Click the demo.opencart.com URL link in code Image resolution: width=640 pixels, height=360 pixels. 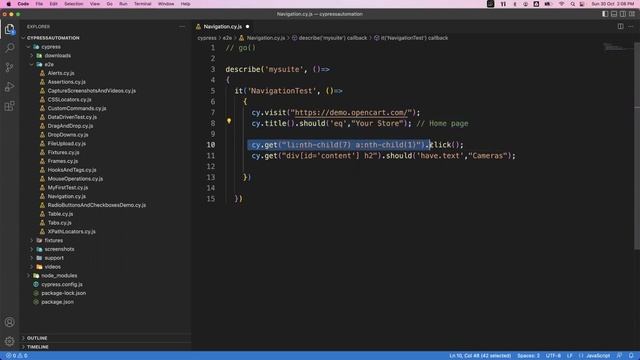pos(351,113)
